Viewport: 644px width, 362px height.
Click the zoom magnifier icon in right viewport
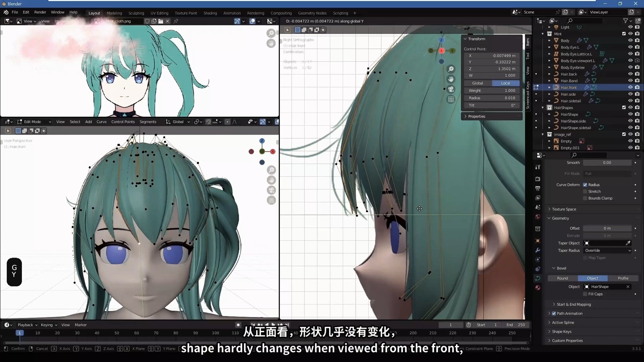(451, 69)
